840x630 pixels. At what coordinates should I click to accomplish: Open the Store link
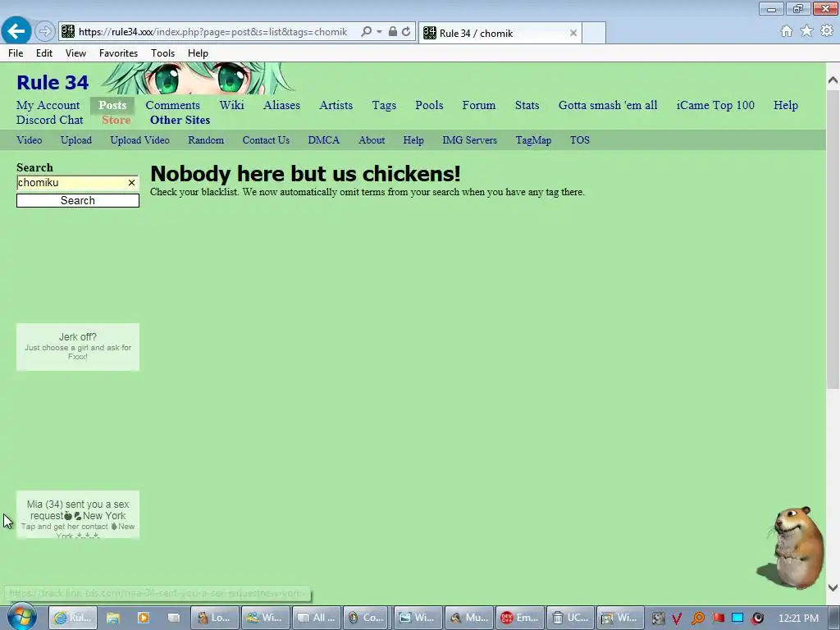[116, 120]
